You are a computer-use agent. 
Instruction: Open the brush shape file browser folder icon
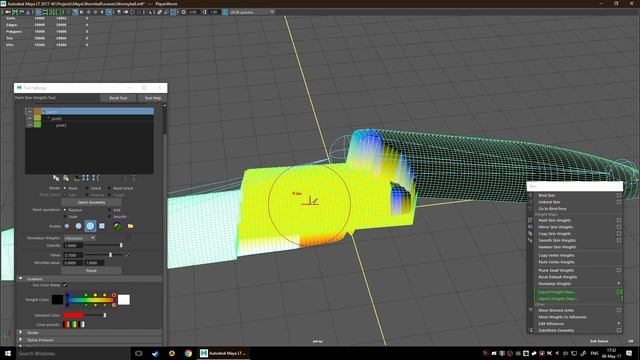coord(131,226)
